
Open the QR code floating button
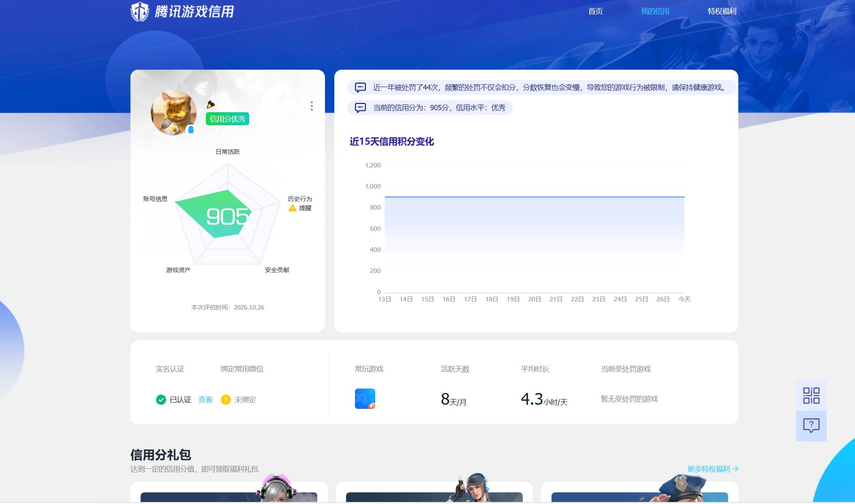click(x=811, y=395)
